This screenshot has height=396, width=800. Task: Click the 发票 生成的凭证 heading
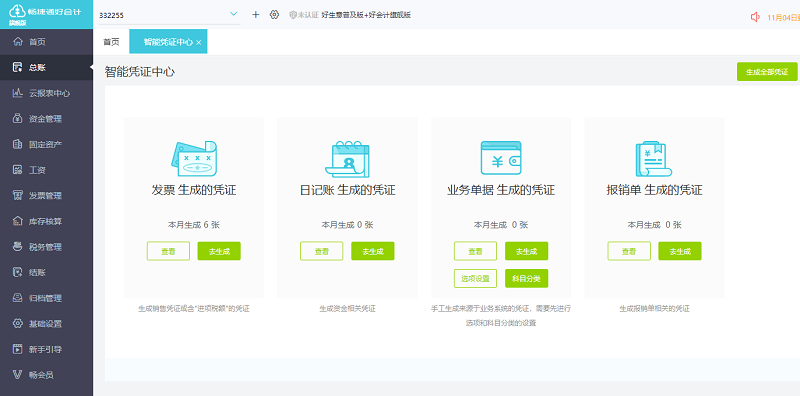[194, 190]
